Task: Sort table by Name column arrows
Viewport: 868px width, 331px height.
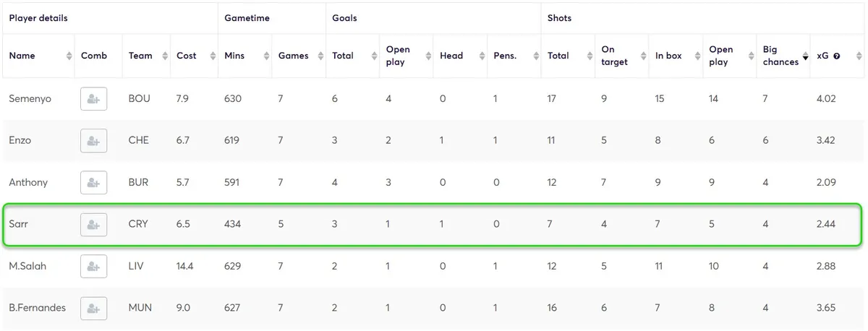Action: click(69, 56)
